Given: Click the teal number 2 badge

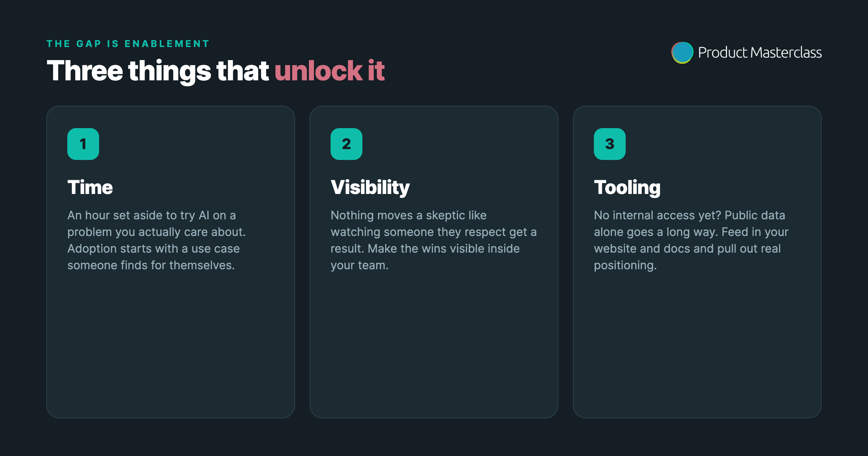Looking at the screenshot, I should coord(346,144).
